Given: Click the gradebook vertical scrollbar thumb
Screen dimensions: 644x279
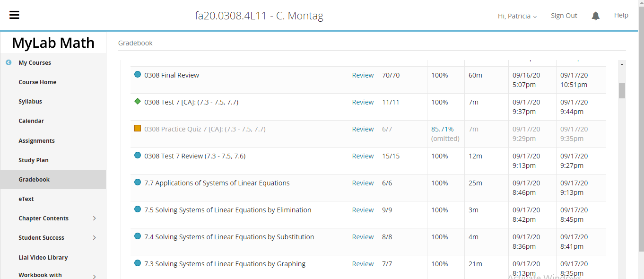Looking at the screenshot, I should click(x=622, y=90).
